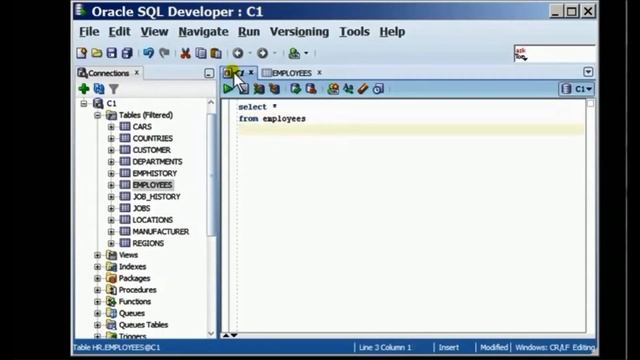Clear worksheet with eraser icon
Screen dimensions: 640x360
(363, 89)
